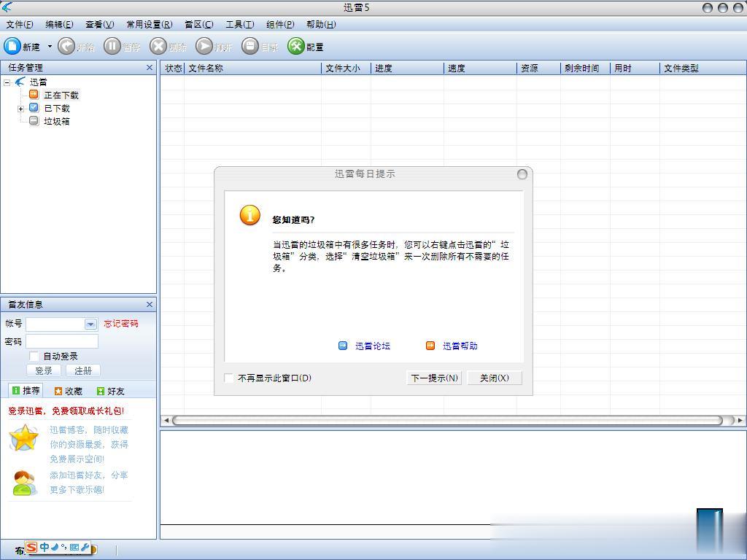Switch to the 好友 tab
Viewport: 747px width, 560px height.
pyautogui.click(x=111, y=391)
